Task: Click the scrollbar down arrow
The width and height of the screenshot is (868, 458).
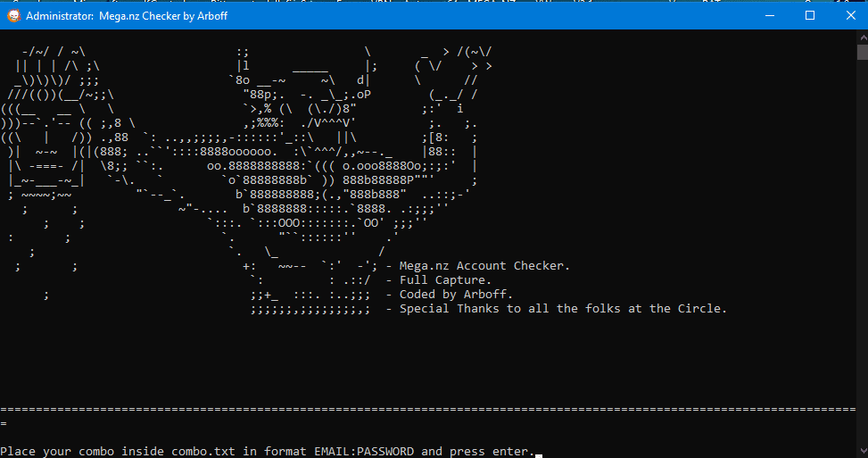Action: tap(863, 452)
